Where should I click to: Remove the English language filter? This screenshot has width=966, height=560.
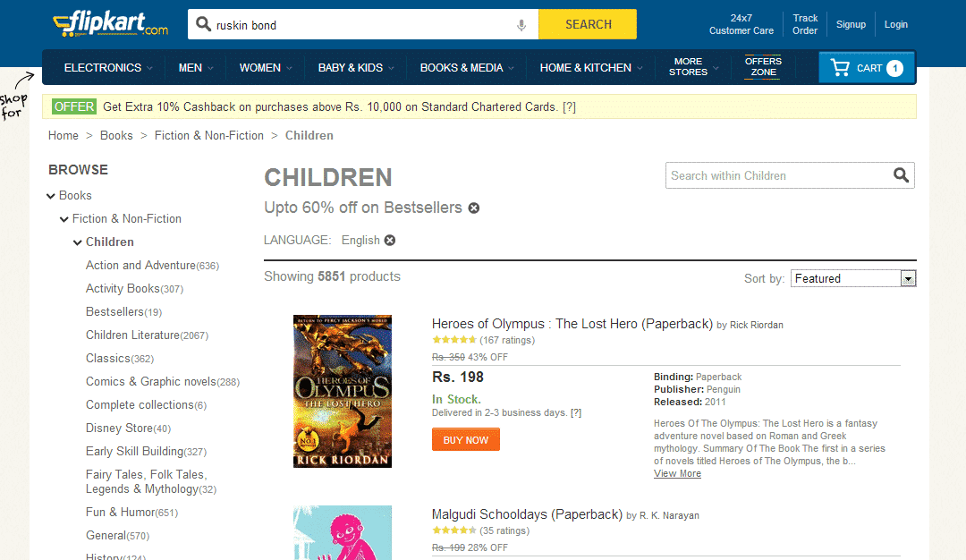(x=390, y=241)
